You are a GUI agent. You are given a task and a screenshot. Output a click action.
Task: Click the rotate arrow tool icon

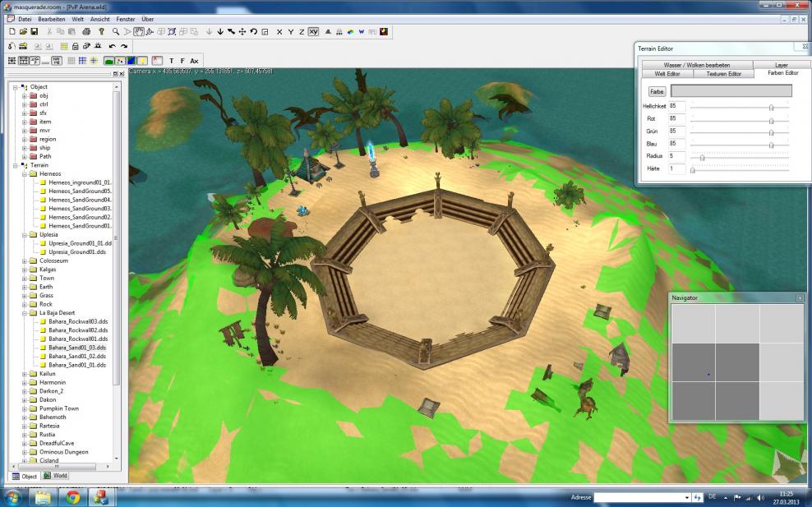[x=253, y=31]
